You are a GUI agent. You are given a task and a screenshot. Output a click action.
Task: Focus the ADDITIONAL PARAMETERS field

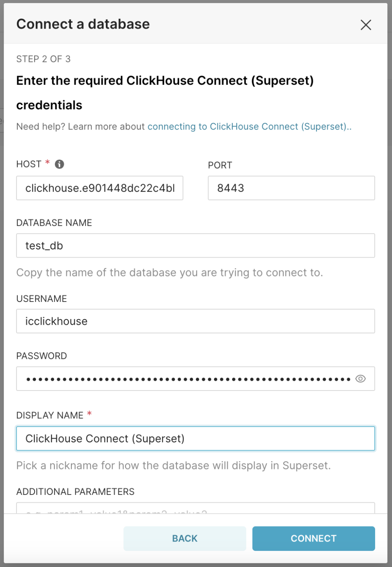pyautogui.click(x=196, y=510)
